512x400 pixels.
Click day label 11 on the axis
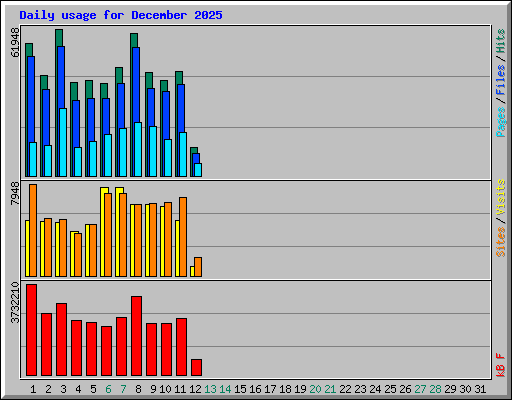point(180,389)
